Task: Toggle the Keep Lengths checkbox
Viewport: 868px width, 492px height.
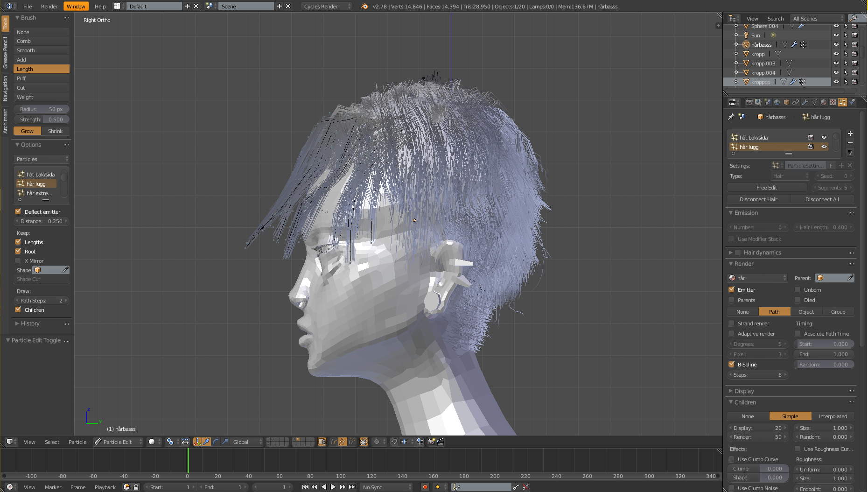Action: (18, 242)
